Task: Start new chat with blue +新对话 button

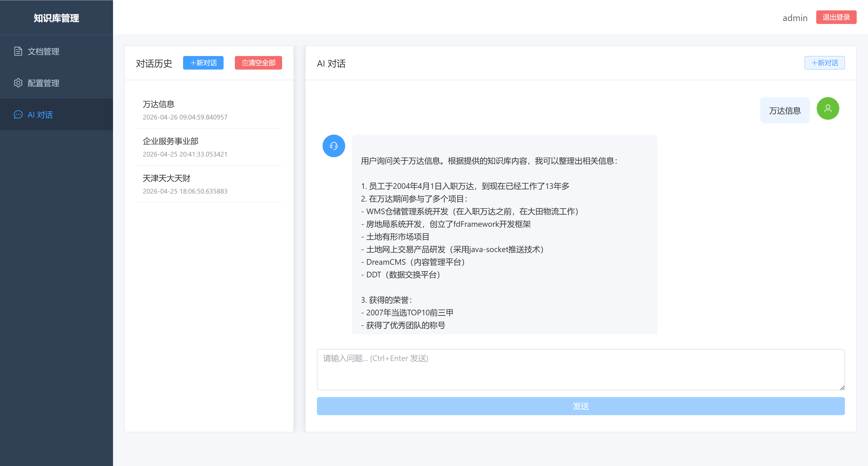Action: [203, 63]
